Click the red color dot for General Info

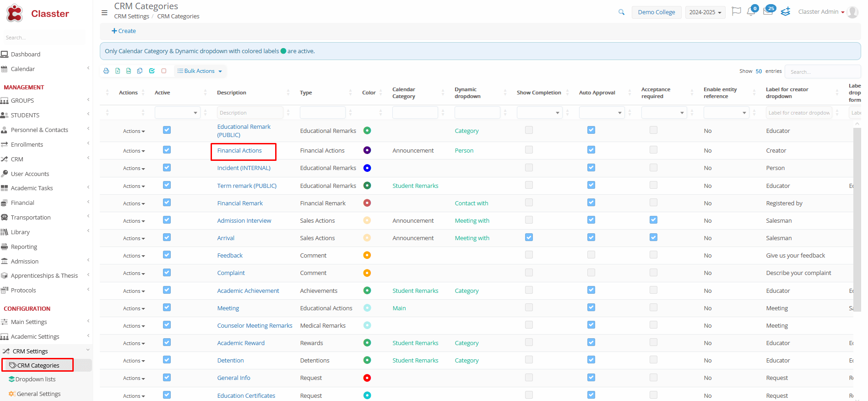[367, 378]
